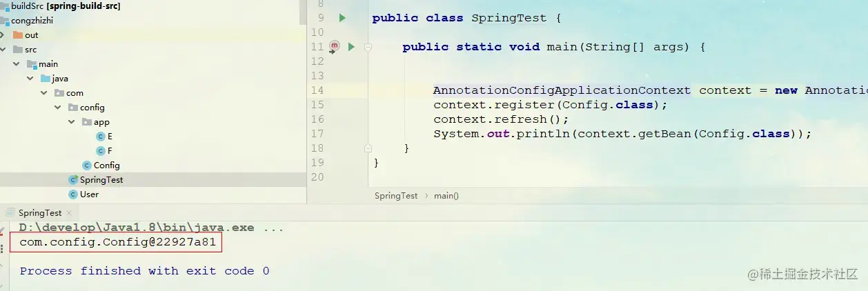Click the java source root icon
This screenshot has height=291, width=868.
click(x=46, y=79)
